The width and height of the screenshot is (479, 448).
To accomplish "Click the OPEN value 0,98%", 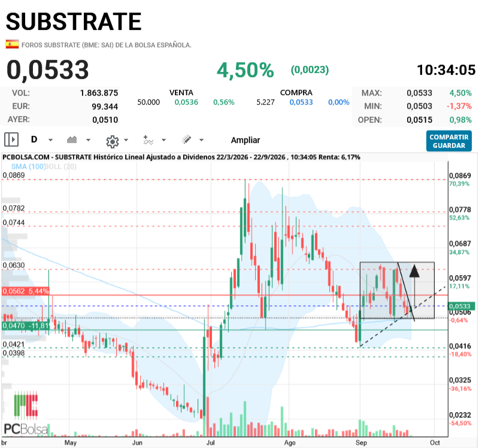I will point(460,120).
